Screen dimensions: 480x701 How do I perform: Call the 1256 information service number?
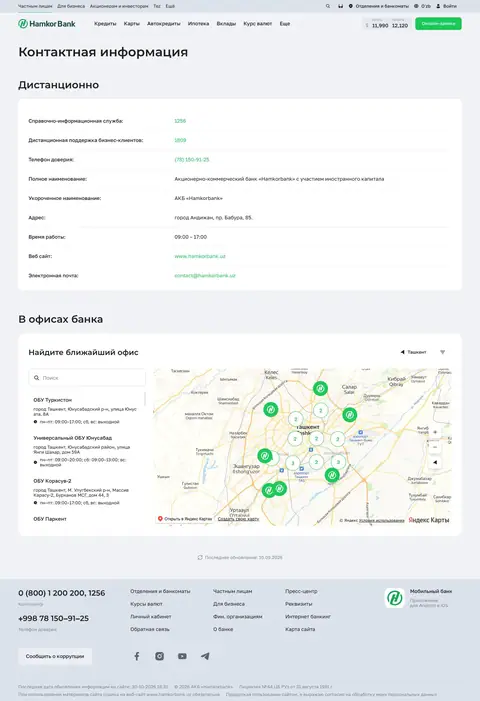tap(180, 121)
